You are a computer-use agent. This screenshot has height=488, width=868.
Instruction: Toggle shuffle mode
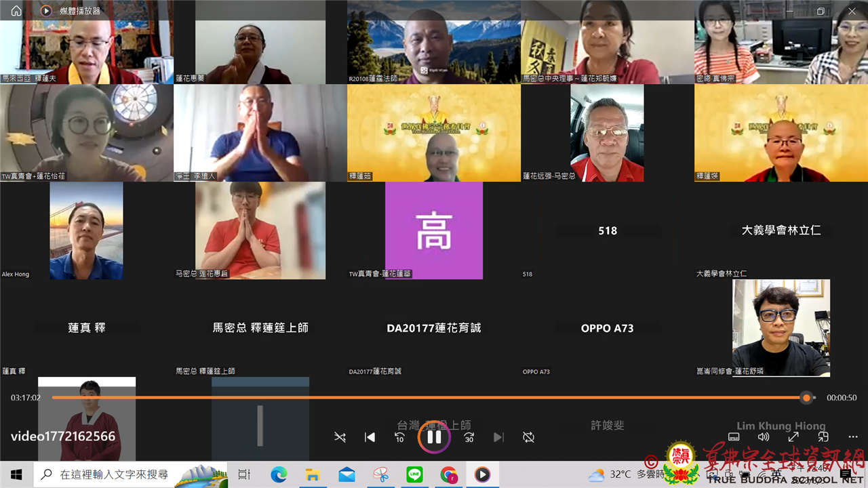pos(340,437)
